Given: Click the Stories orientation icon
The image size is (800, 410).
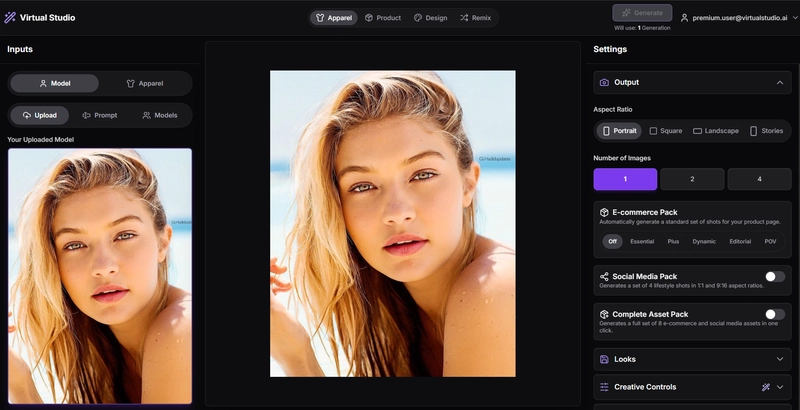Looking at the screenshot, I should pyautogui.click(x=754, y=131).
